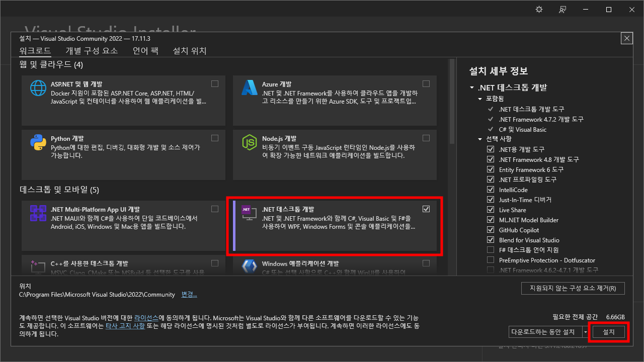
Task: Switch to the 설치 위치 tab
Action: pos(190,51)
